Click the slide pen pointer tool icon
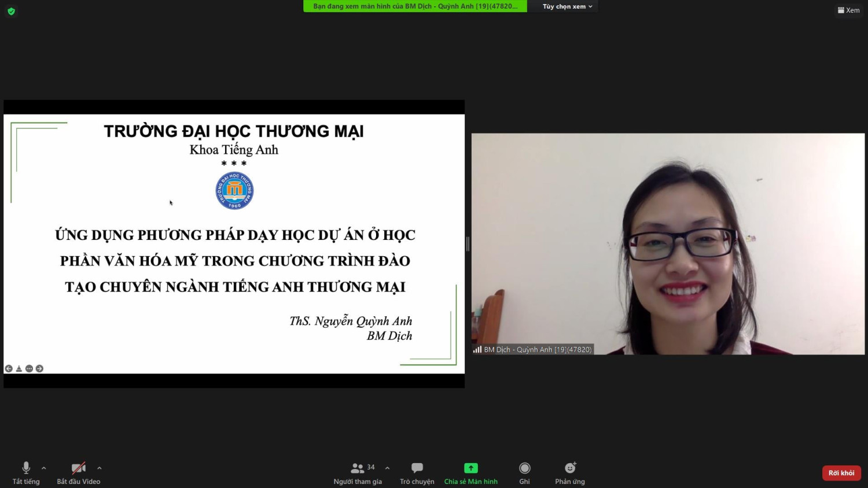 coord(19,369)
